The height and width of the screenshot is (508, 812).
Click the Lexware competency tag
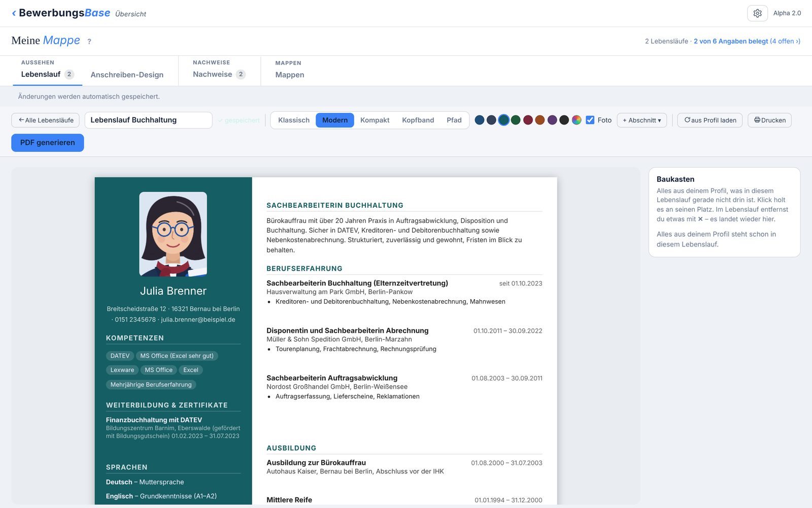122,370
